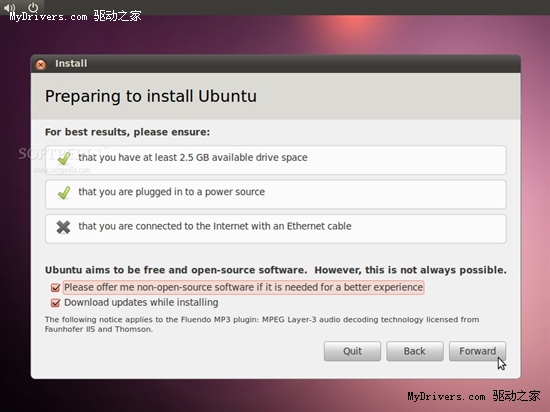Viewport: 550px width, 412px height.
Task: Open the power menu icon in top panel
Action: [x=33, y=7]
